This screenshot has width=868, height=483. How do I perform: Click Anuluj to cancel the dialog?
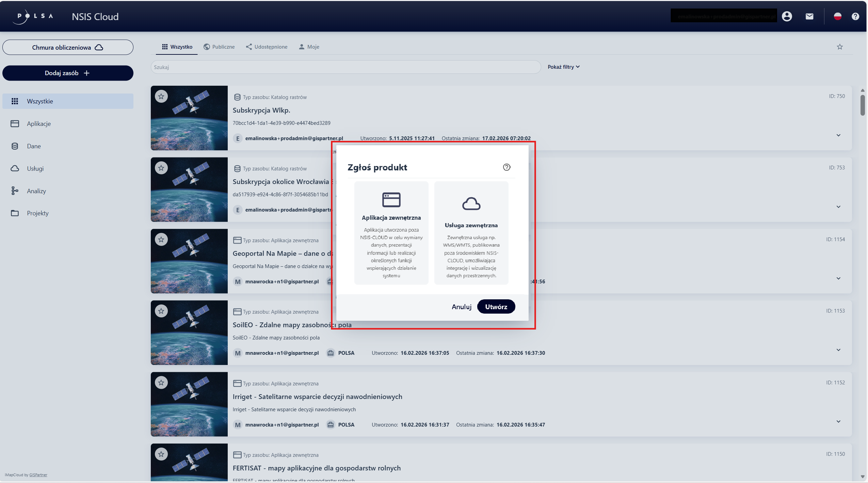click(461, 307)
